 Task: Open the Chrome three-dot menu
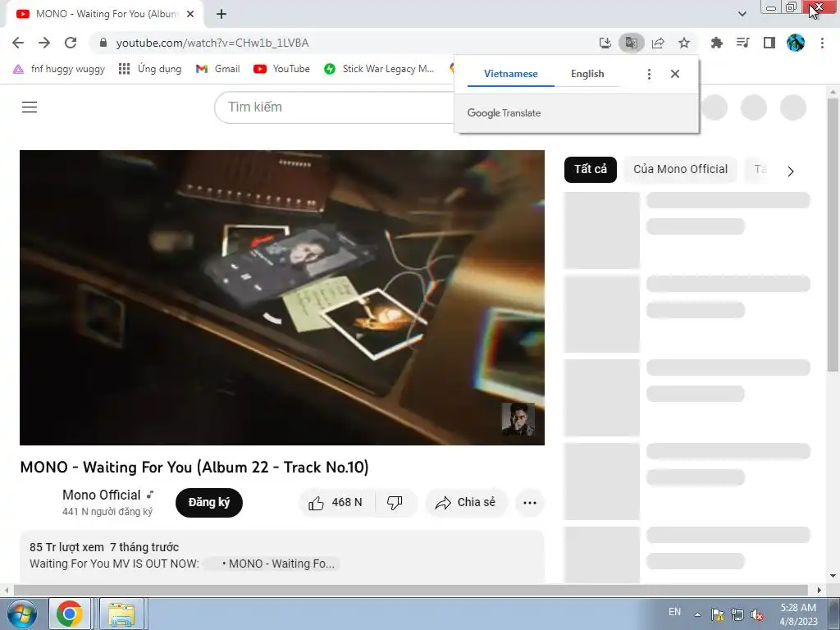(822, 43)
